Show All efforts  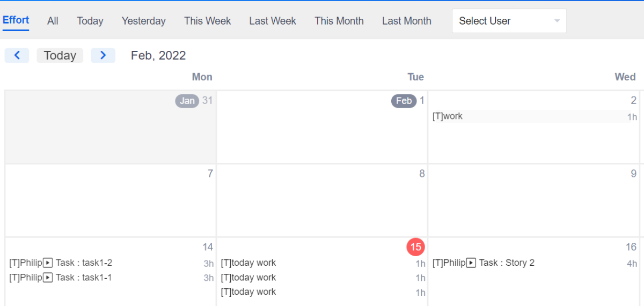(53, 21)
